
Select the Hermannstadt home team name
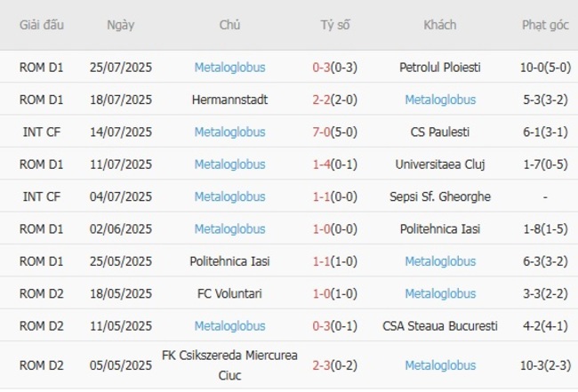pyautogui.click(x=229, y=100)
